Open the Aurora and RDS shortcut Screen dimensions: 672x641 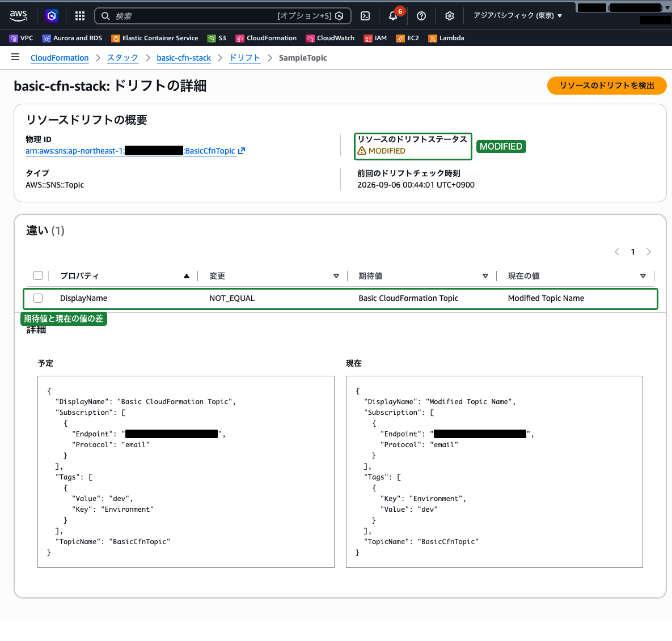[x=73, y=38]
